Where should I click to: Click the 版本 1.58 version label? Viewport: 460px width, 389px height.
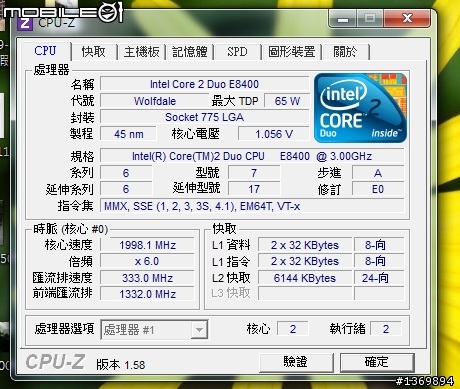point(121,365)
